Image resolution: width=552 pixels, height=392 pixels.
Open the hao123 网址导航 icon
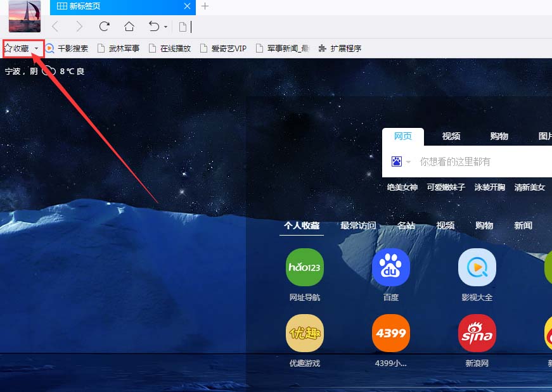pyautogui.click(x=305, y=267)
